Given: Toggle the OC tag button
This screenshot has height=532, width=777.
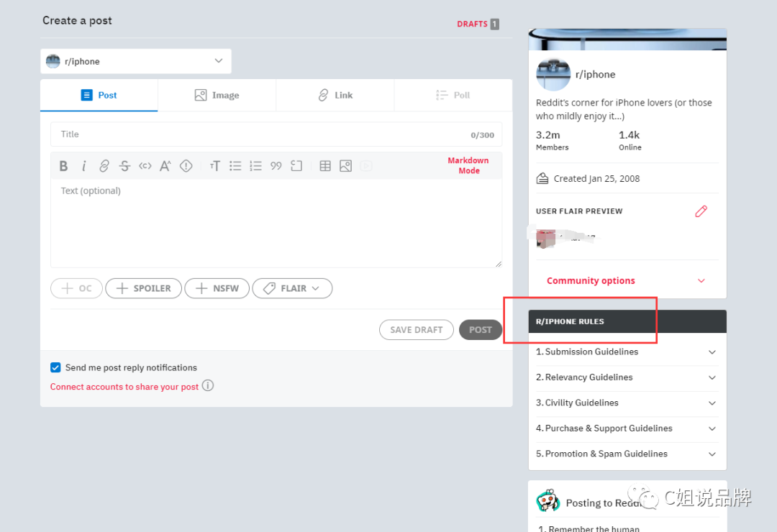Looking at the screenshot, I should [76, 288].
